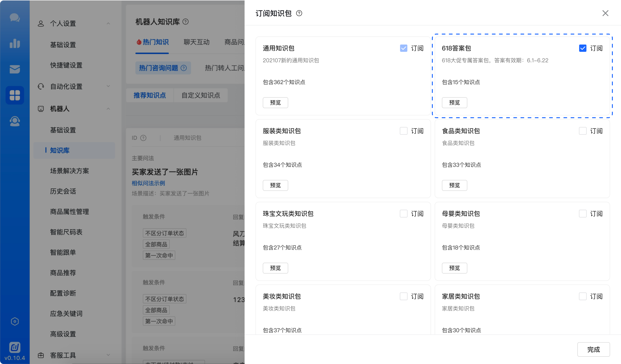Collapse the 个人设置 section chevron
This screenshot has height=364, width=621.
[x=108, y=24]
